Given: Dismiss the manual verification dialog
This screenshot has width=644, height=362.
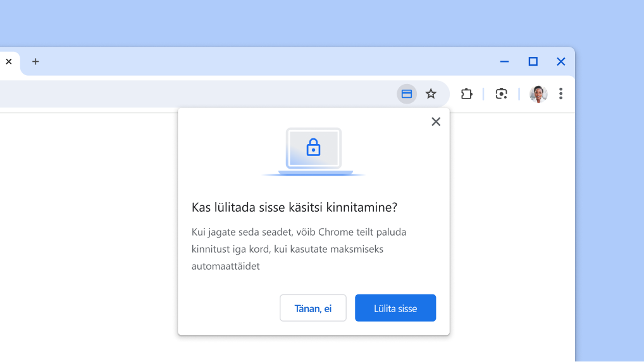Looking at the screenshot, I should coord(436,122).
